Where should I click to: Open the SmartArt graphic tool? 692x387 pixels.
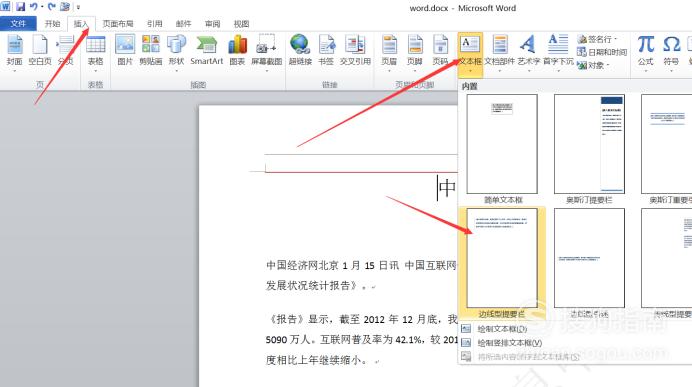(207, 50)
